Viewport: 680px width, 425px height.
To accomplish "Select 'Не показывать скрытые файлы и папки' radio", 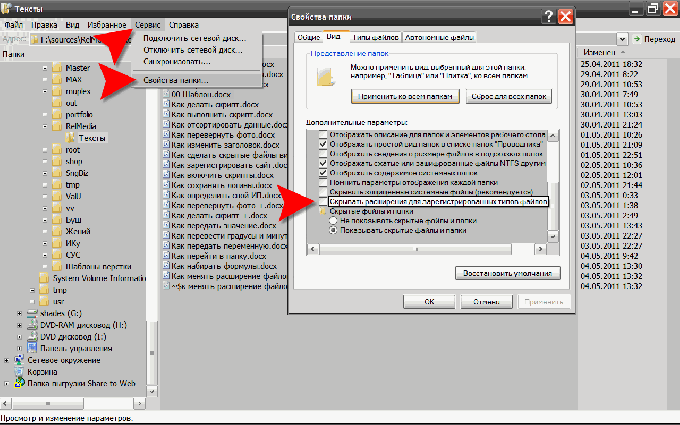I will 335,221.
